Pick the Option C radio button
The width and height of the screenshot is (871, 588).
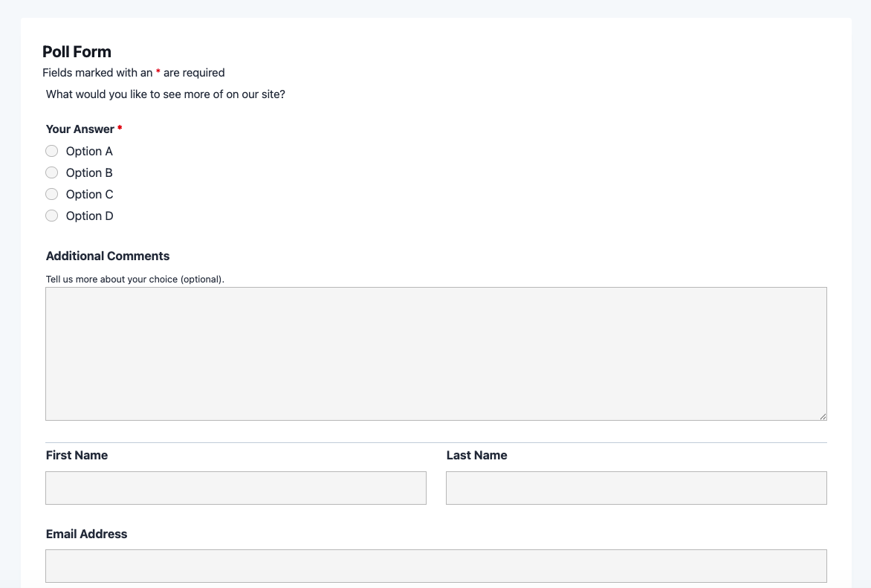[51, 194]
